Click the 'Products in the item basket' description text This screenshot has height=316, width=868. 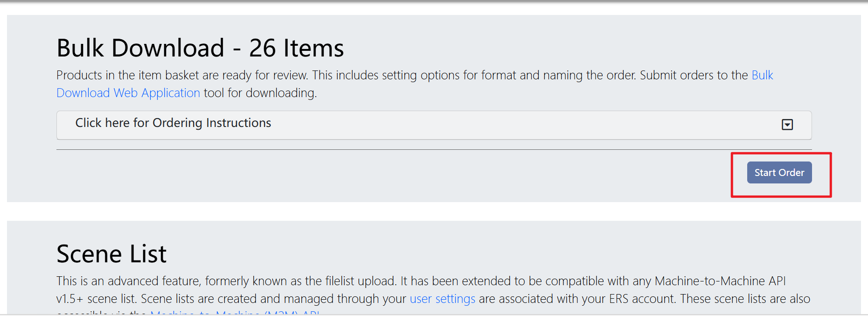(182, 75)
